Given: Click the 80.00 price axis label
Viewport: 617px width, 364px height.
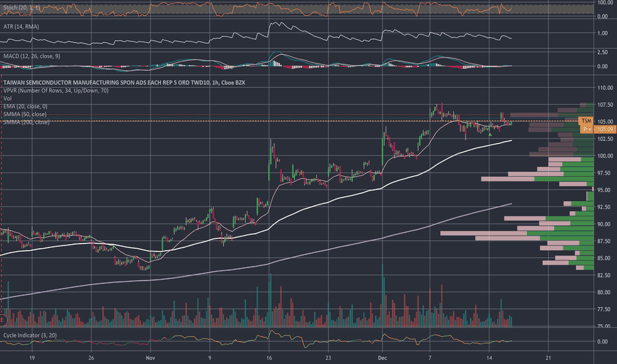Looking at the screenshot, I should click(x=605, y=293).
